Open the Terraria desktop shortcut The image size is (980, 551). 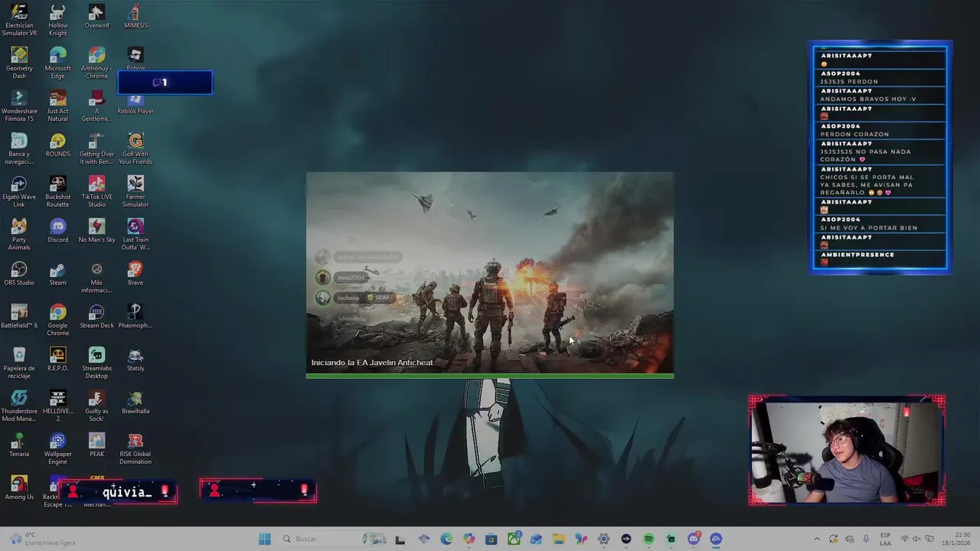pyautogui.click(x=19, y=445)
